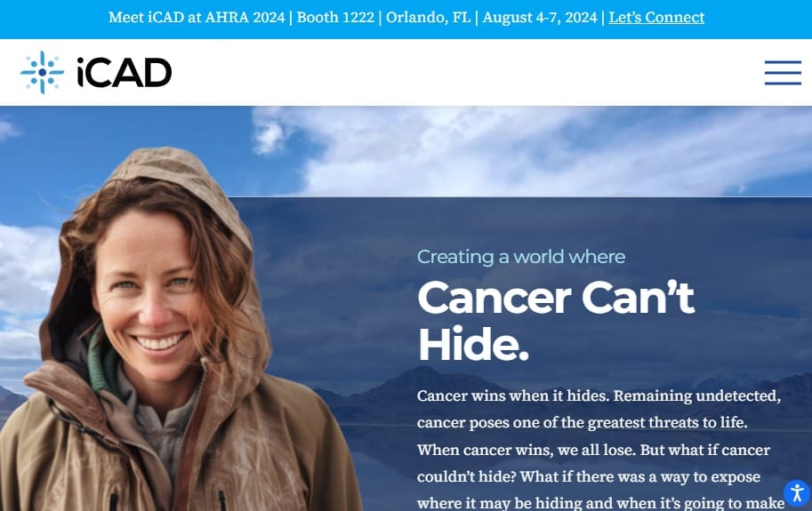Screen dimensions: 812x511
Task: Click the August 4-7, 2024 date text
Action: pos(540,17)
